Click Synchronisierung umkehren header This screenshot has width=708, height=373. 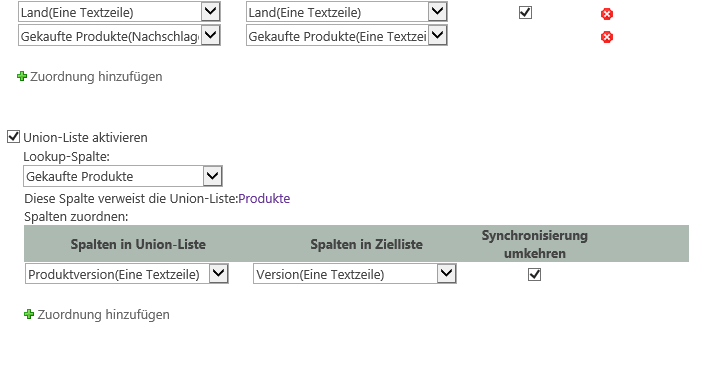[535, 244]
